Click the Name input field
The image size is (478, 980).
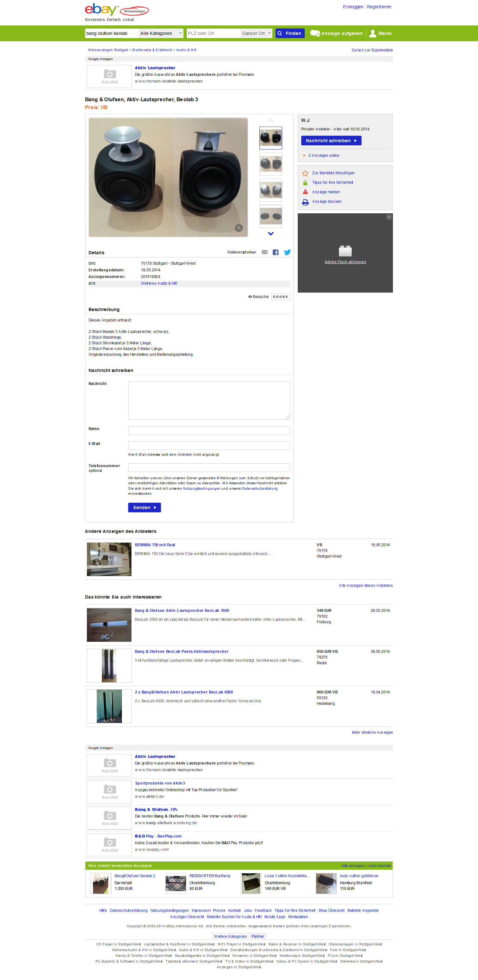(x=209, y=431)
